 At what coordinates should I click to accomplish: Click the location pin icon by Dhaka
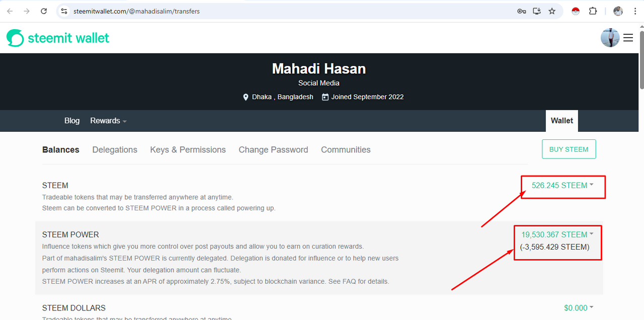pyautogui.click(x=246, y=97)
